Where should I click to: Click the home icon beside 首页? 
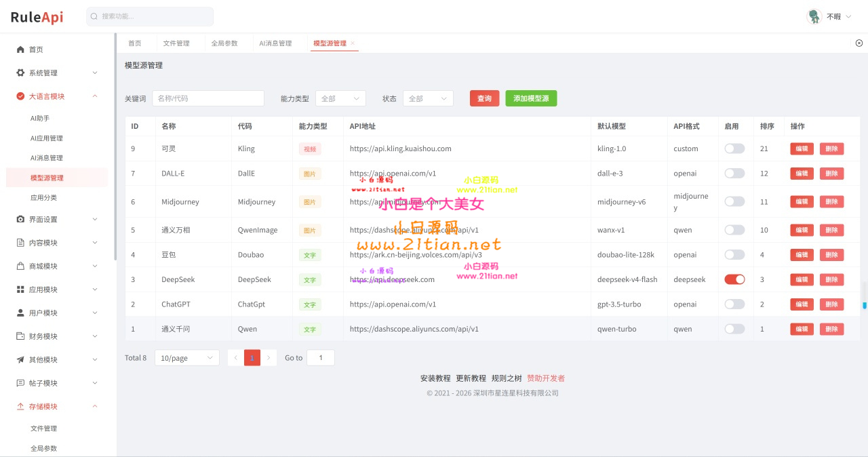click(x=20, y=49)
